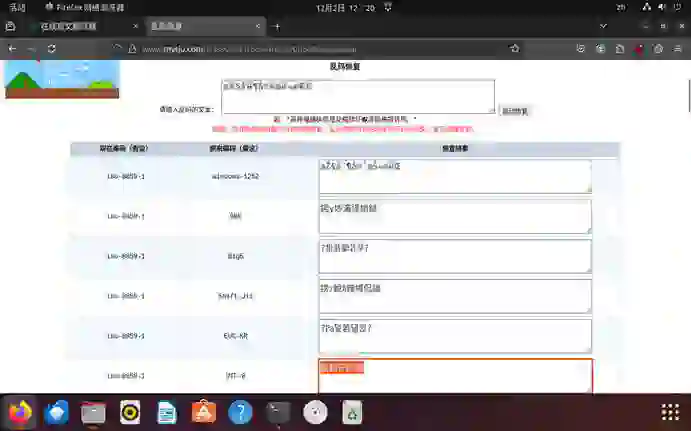The height and width of the screenshot is (431, 691).
Task: Click the Firefox icon in the dock
Action: 20,412
